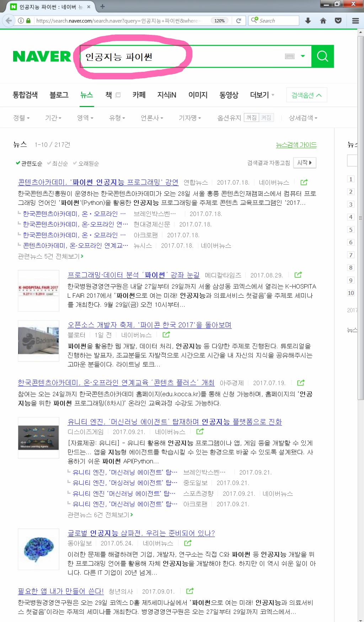Open the 상세검색 dropdown
This screenshot has width=364, height=622.
(303, 118)
